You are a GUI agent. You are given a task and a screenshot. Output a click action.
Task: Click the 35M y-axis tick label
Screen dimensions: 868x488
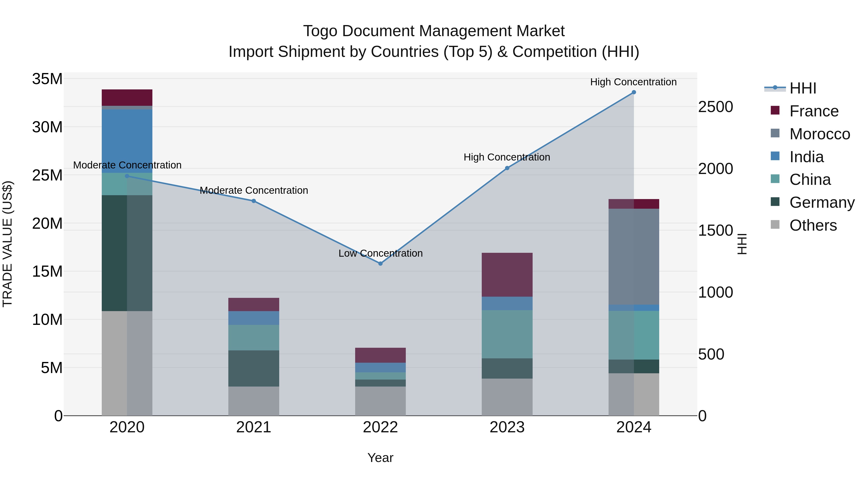[x=47, y=79]
